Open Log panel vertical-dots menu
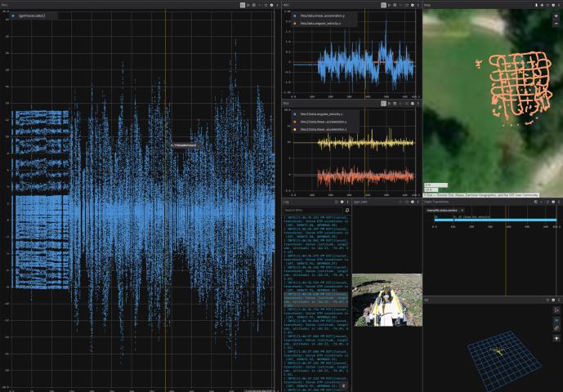The width and height of the screenshot is (563, 392). [347, 202]
